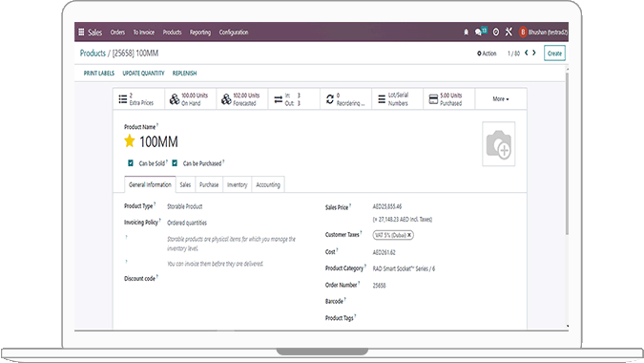Open 100.00 Units On Hand stat
Screen dimensions: 644x363
pos(191,99)
